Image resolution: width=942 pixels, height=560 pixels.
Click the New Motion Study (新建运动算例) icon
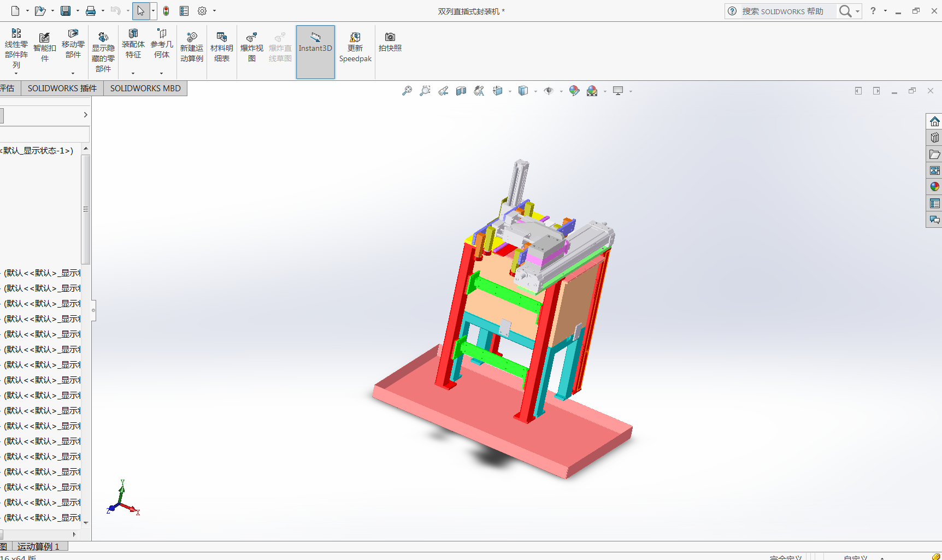[191, 47]
